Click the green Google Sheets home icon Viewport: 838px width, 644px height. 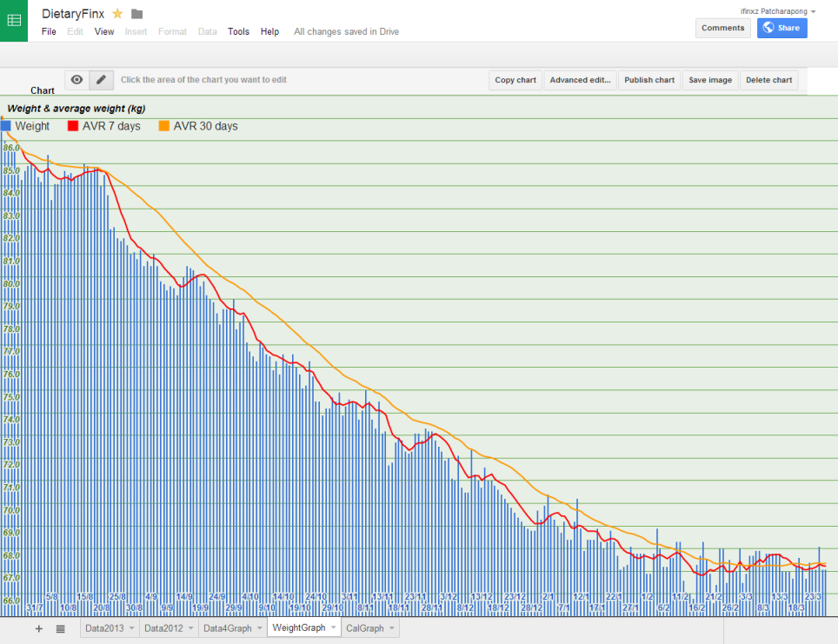coord(14,21)
